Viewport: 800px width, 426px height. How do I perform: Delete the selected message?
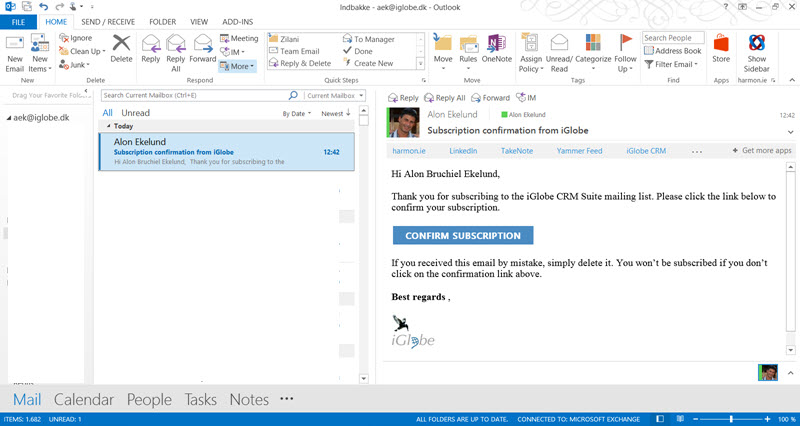coord(121,49)
